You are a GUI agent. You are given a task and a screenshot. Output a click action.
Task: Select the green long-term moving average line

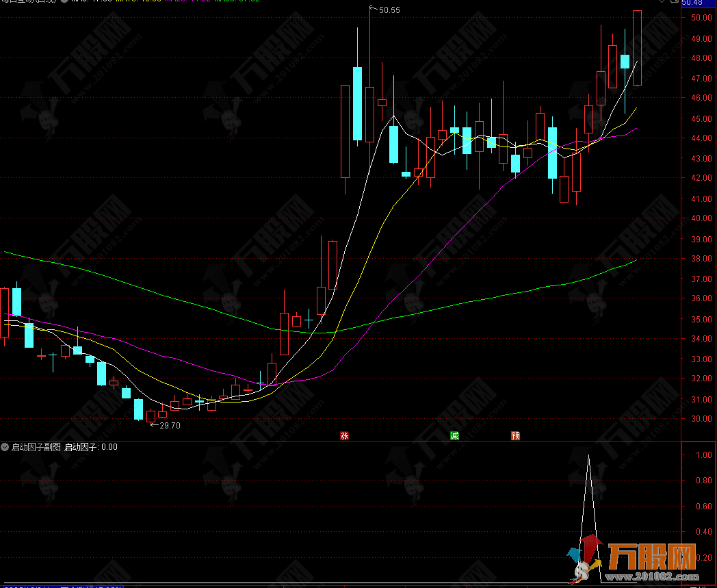pyautogui.click(x=137, y=289)
